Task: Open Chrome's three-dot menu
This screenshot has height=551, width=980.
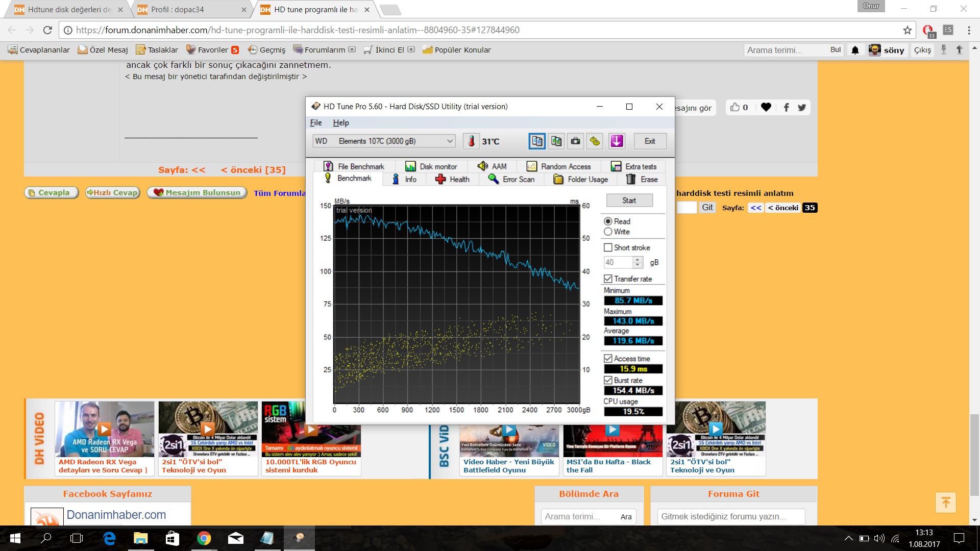Action: click(969, 30)
